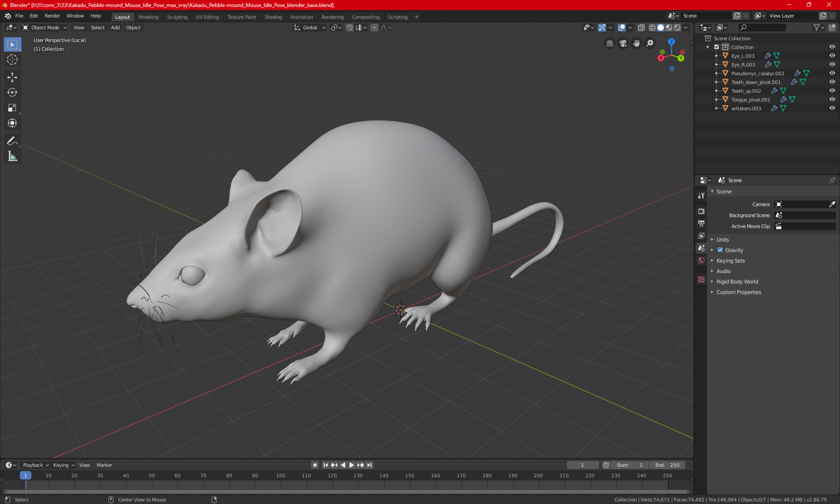Click the 3D Cursor tool

(x=12, y=59)
